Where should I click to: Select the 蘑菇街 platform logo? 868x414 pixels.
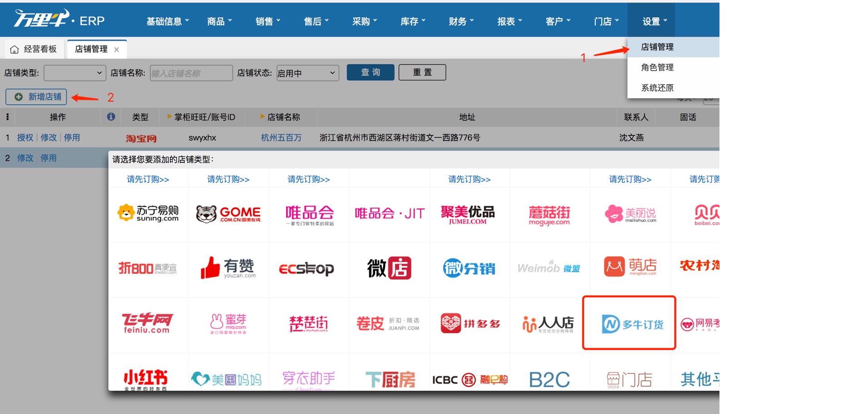(550, 214)
